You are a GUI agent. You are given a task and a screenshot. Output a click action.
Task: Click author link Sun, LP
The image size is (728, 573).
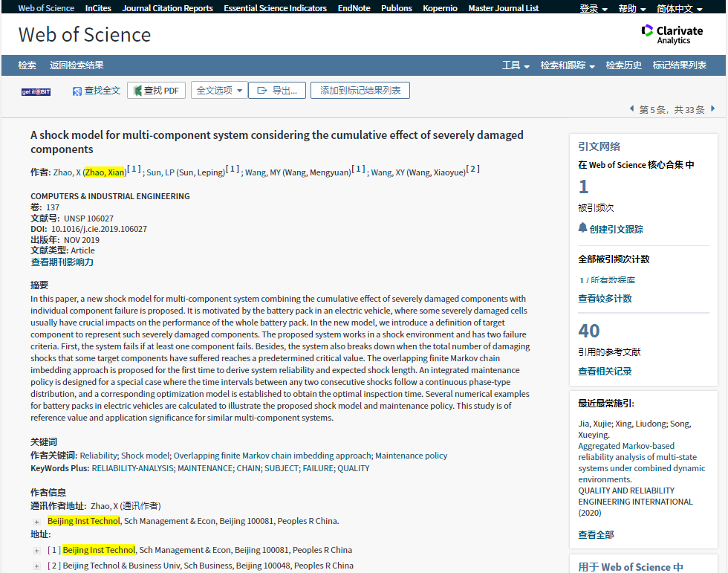tap(160, 172)
